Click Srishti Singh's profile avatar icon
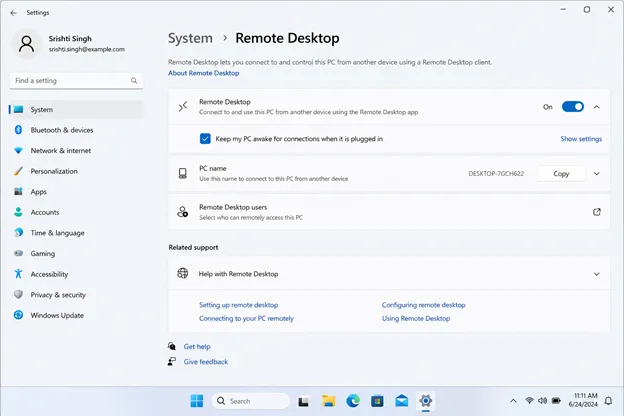This screenshot has width=624, height=416. coord(26,44)
